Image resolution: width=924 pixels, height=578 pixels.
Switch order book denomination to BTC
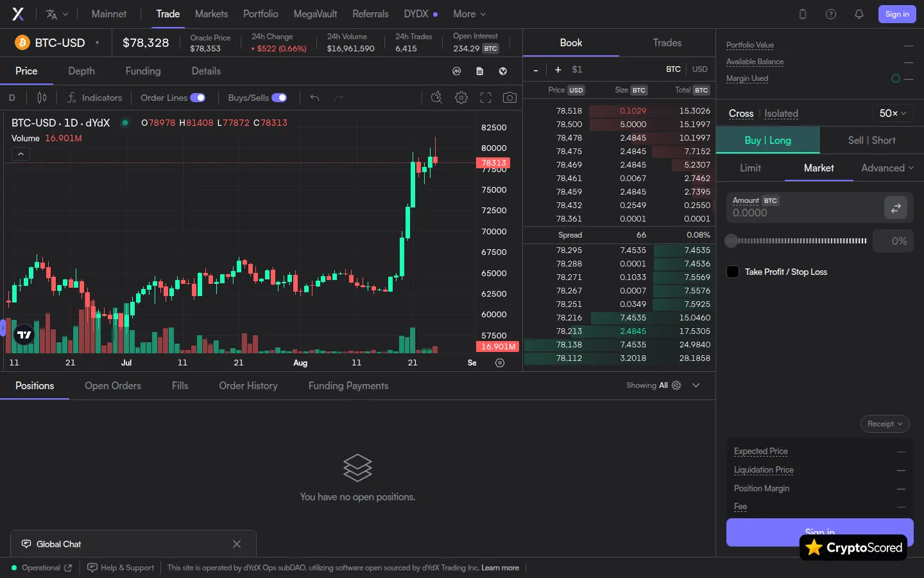point(673,69)
